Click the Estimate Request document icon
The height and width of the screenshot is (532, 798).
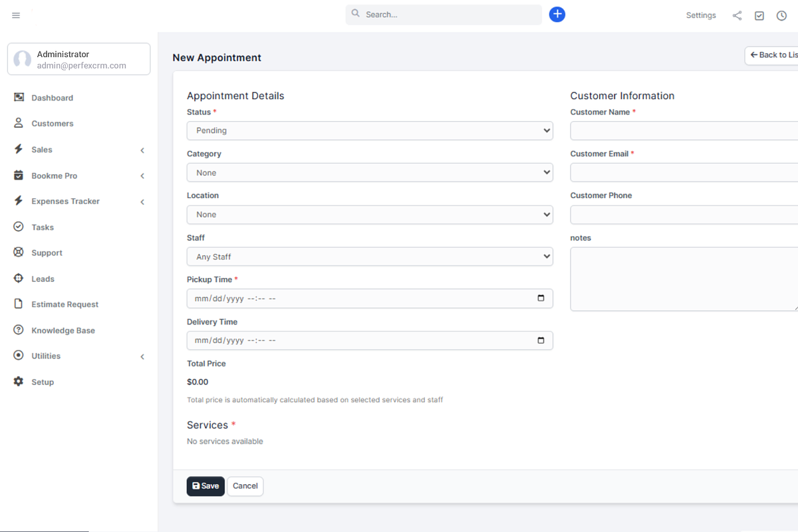tap(19, 304)
